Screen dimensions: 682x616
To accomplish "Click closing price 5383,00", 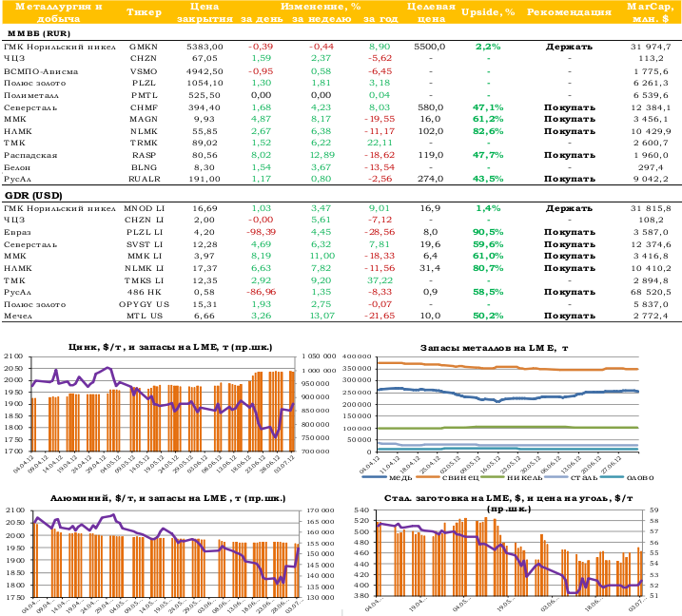I will point(205,47).
